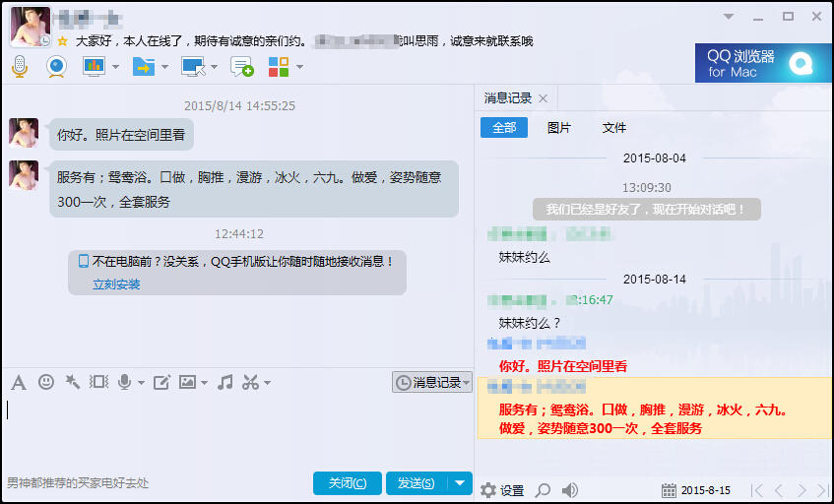Select the 全部 tab in message history

click(x=504, y=128)
